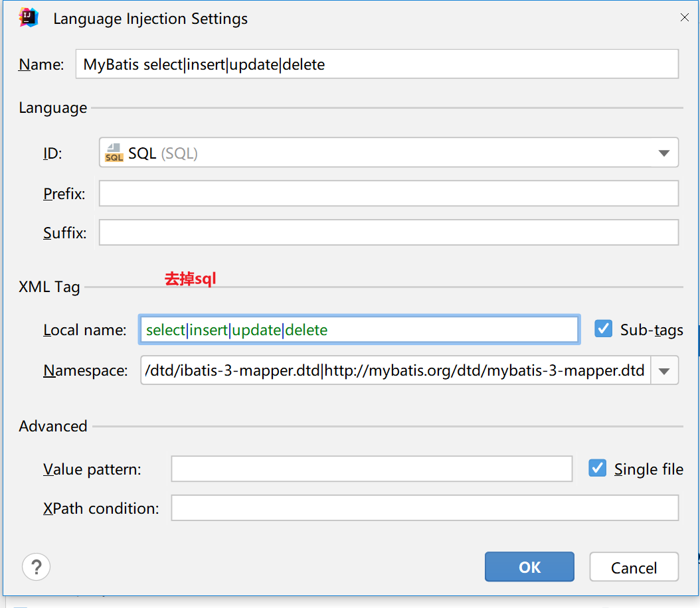
Task: Click the Sub-tags label text
Action: coord(652,330)
